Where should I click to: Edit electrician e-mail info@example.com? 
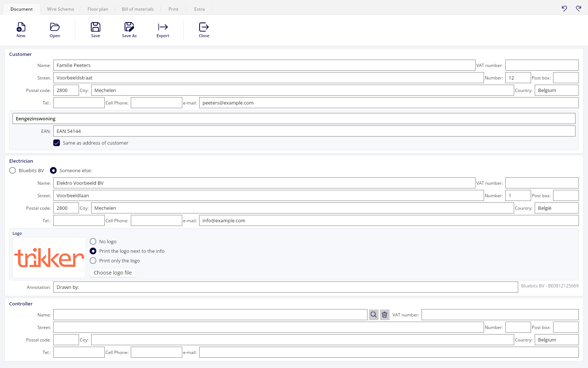(389, 220)
